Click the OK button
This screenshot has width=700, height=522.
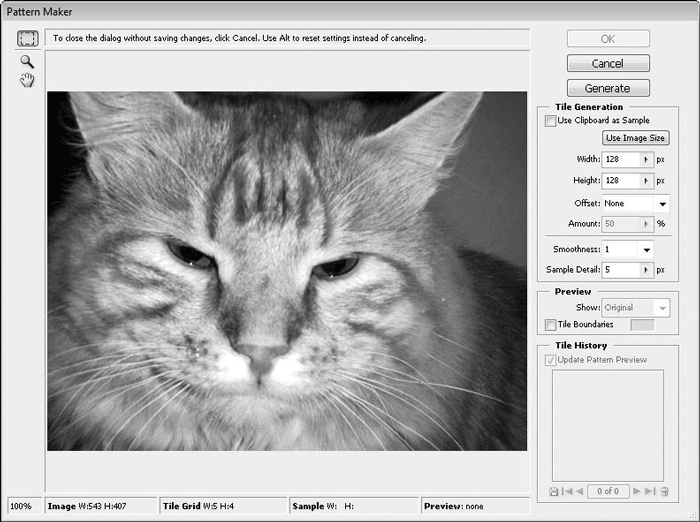[x=608, y=39]
